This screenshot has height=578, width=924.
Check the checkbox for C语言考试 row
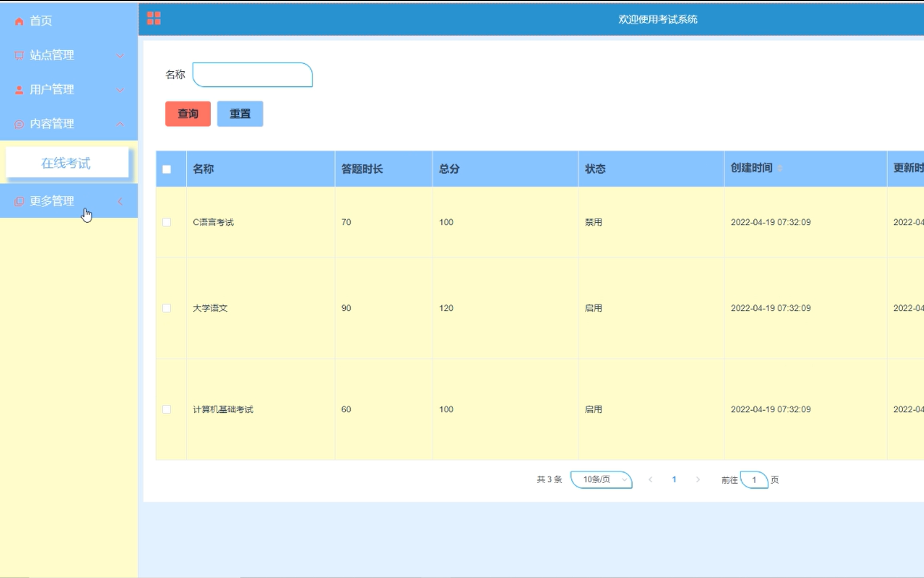(x=166, y=222)
